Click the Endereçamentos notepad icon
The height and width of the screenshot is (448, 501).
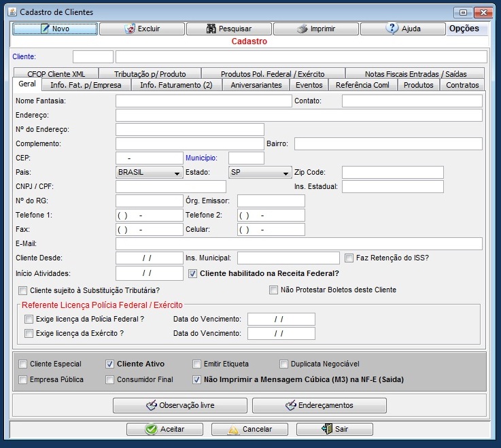coord(291,405)
